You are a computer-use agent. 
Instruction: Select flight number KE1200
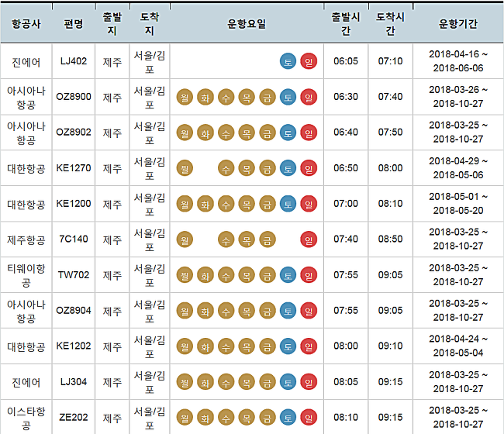[74, 204]
